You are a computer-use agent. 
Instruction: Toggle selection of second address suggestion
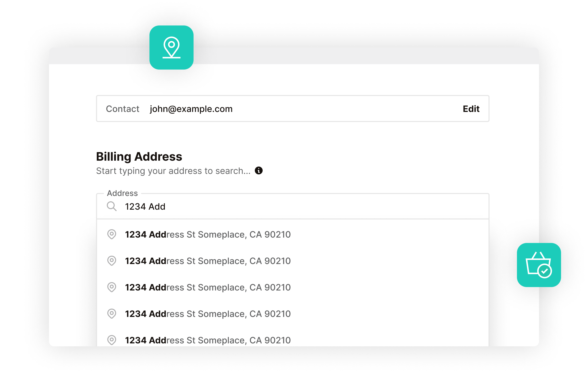pos(208,261)
